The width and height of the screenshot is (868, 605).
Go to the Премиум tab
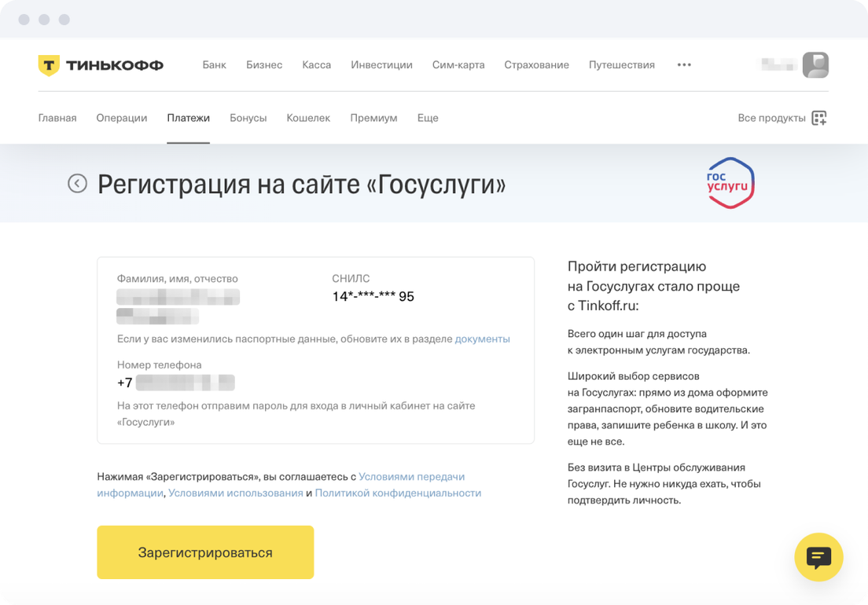(373, 118)
